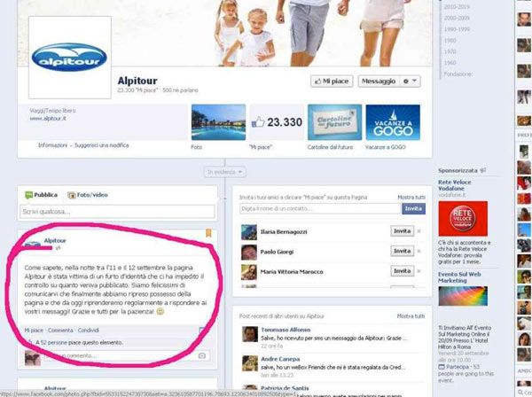
Task: Open the gear dropdown next to Messaggio
Action: coord(411,81)
